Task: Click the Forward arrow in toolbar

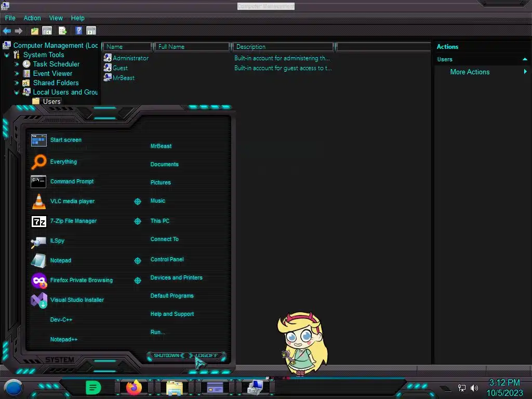Action: coord(19,31)
